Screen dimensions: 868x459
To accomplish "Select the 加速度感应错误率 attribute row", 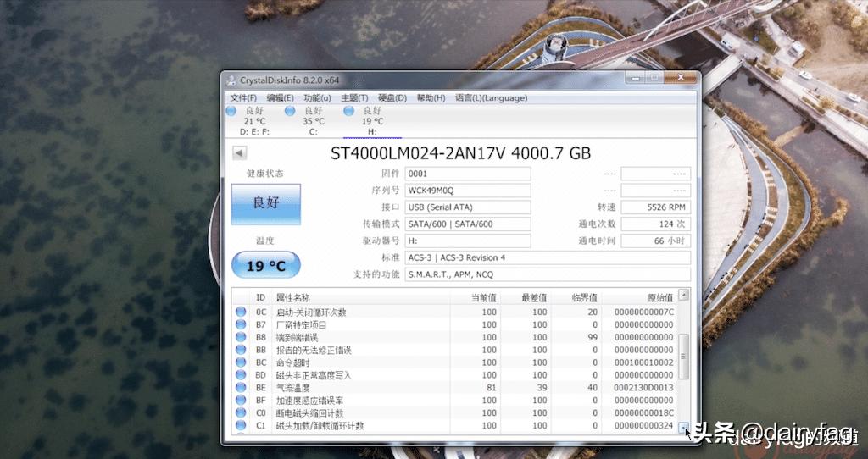I will 454,401.
